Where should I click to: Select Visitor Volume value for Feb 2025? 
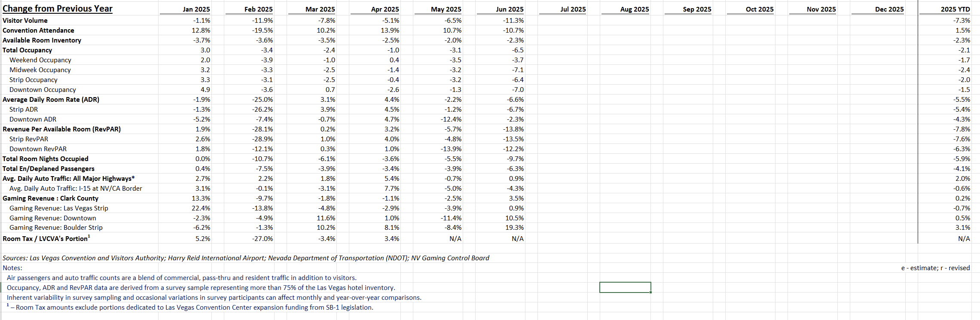(262, 20)
